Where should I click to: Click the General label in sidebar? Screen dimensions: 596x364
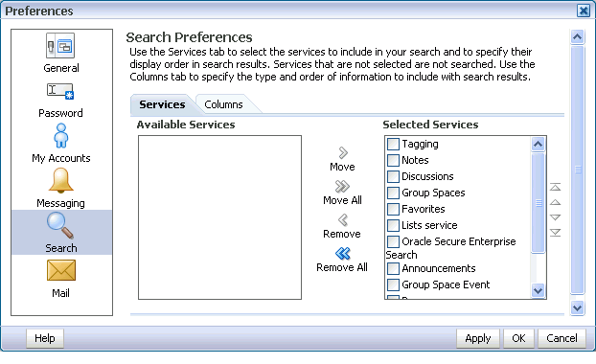click(x=61, y=68)
